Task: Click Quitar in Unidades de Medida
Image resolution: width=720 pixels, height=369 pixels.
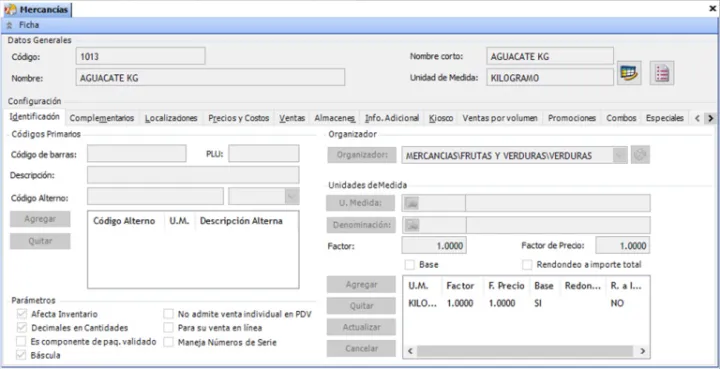Action: 361,306
